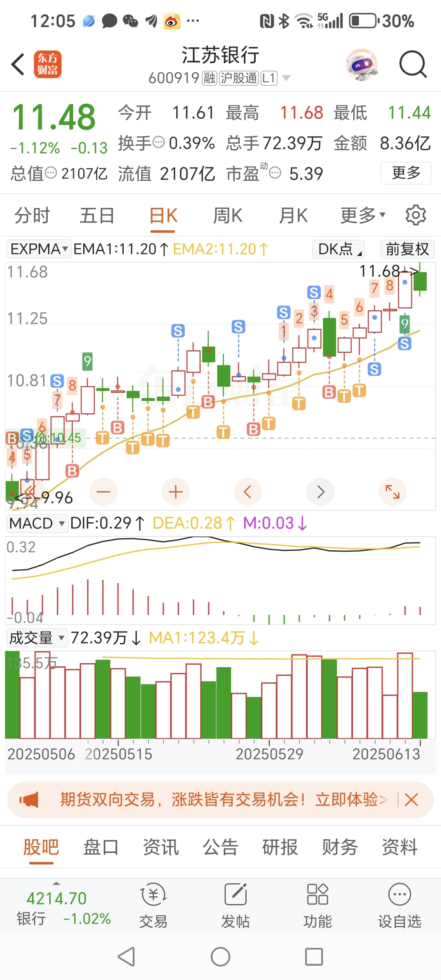Tap Android home navigation button
Screen dimensions: 441x980
pyautogui.click(x=220, y=957)
